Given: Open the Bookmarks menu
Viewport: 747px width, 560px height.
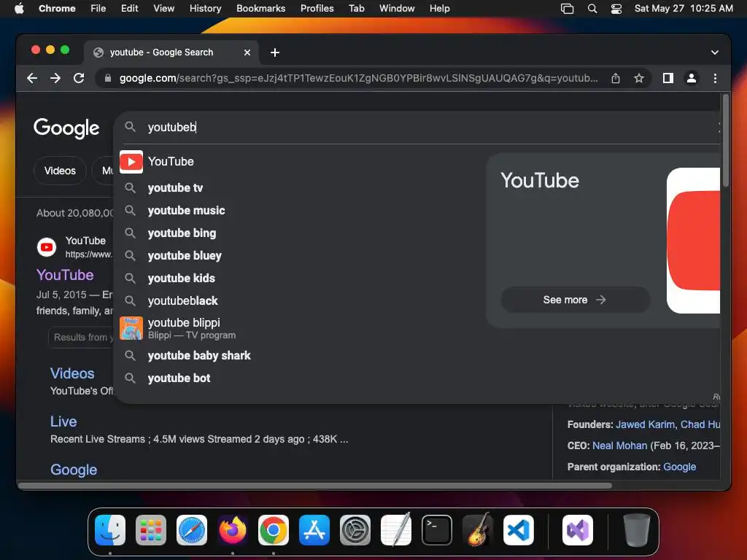Looking at the screenshot, I should coord(261,8).
